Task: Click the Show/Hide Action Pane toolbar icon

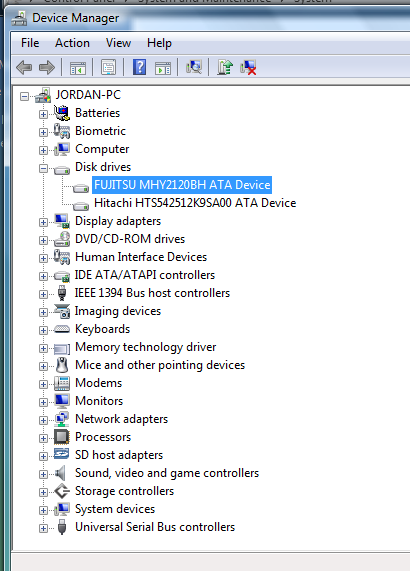Action: click(x=162, y=67)
